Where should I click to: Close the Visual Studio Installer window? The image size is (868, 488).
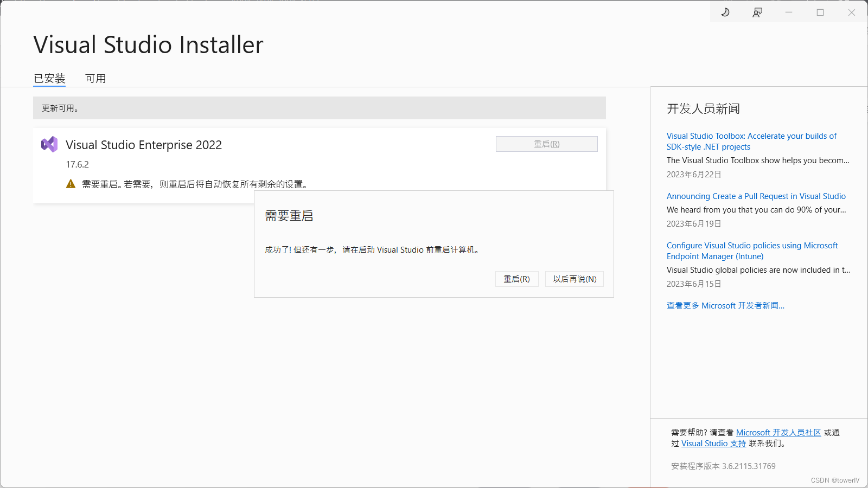tap(852, 12)
